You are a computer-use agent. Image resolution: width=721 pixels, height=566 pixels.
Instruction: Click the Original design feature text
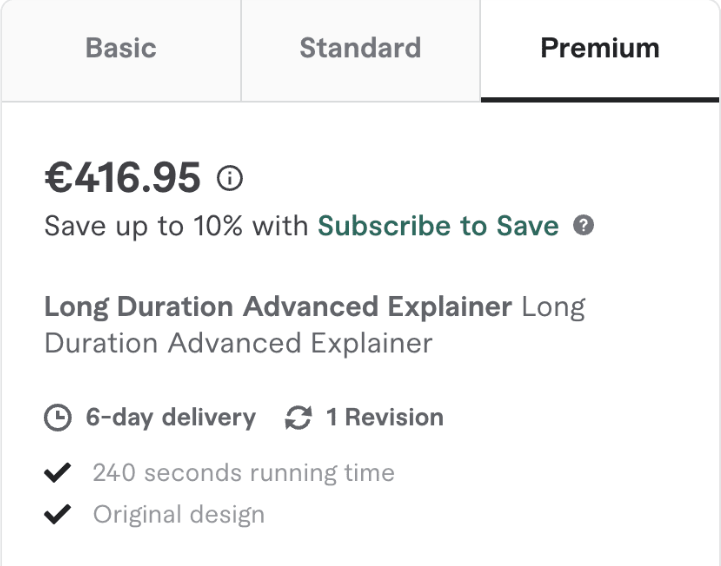178,516
